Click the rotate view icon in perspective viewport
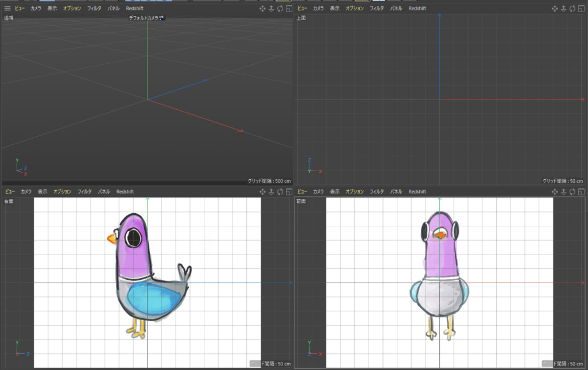This screenshot has height=370, width=588. [280, 9]
